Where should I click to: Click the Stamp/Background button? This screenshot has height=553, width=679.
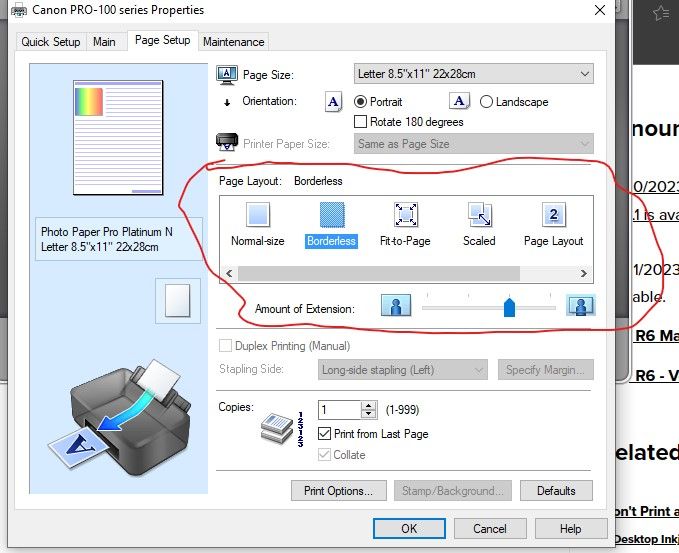[453, 491]
